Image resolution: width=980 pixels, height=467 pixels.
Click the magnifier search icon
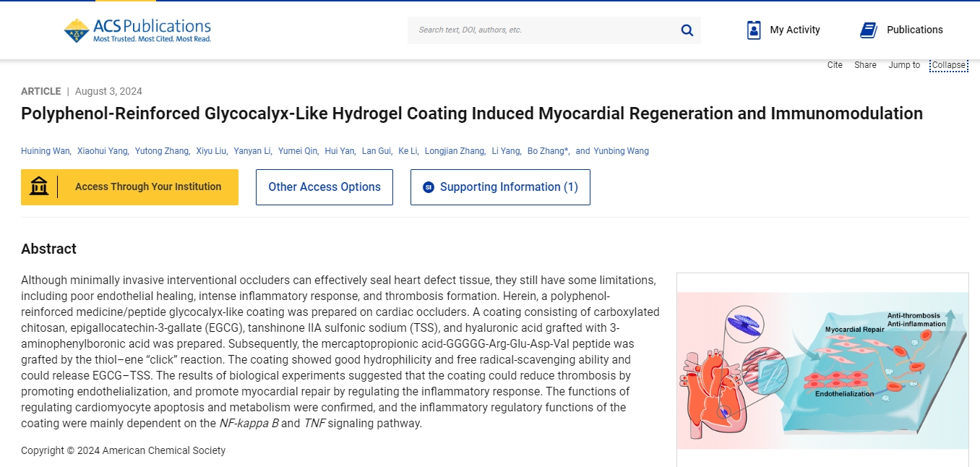687,30
